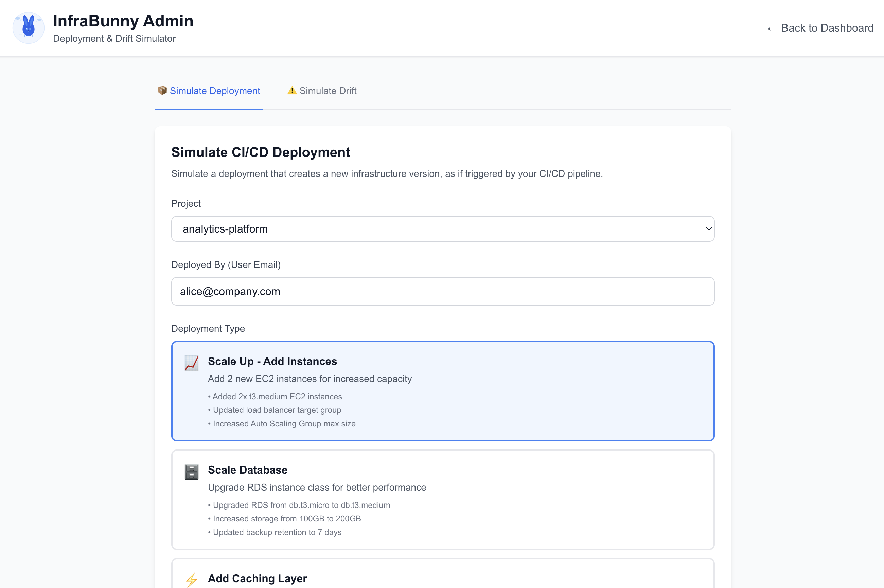The height and width of the screenshot is (588, 884).
Task: Click the InfraBunny Admin title
Action: click(x=123, y=21)
